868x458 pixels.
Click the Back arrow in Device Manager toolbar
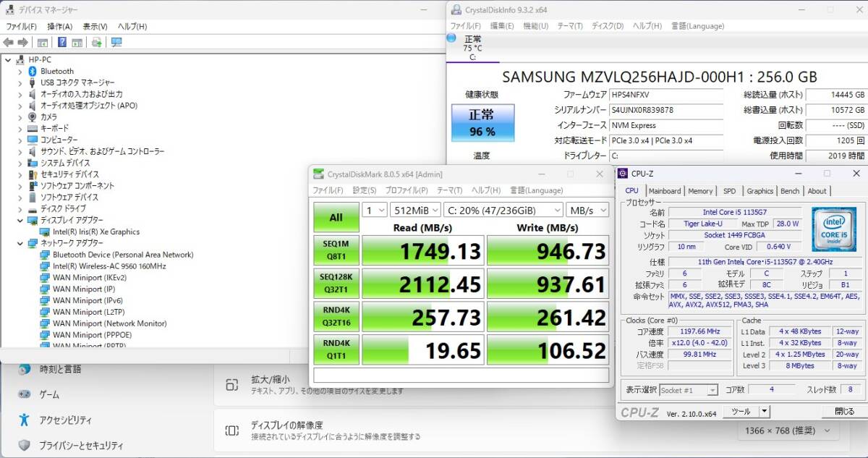(9, 42)
